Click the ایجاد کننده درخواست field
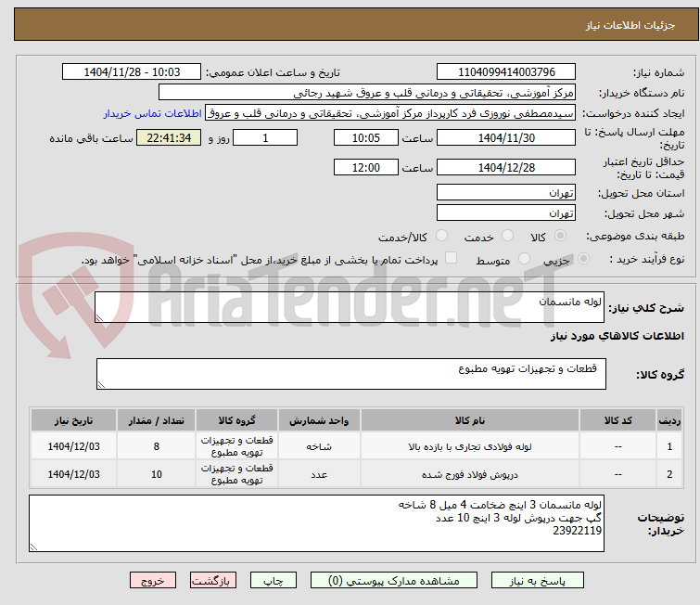Viewport: 700px width, 605px height. pyautogui.click(x=390, y=113)
